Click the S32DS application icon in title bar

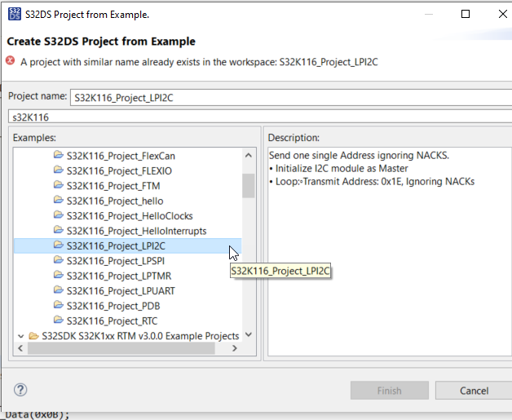point(15,15)
